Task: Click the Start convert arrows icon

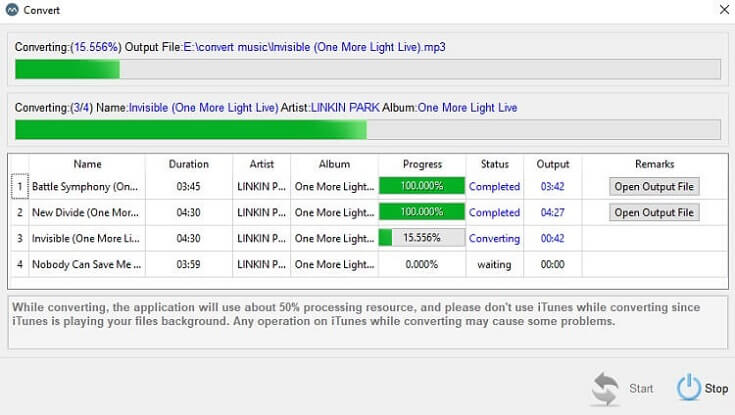Action: (x=604, y=388)
